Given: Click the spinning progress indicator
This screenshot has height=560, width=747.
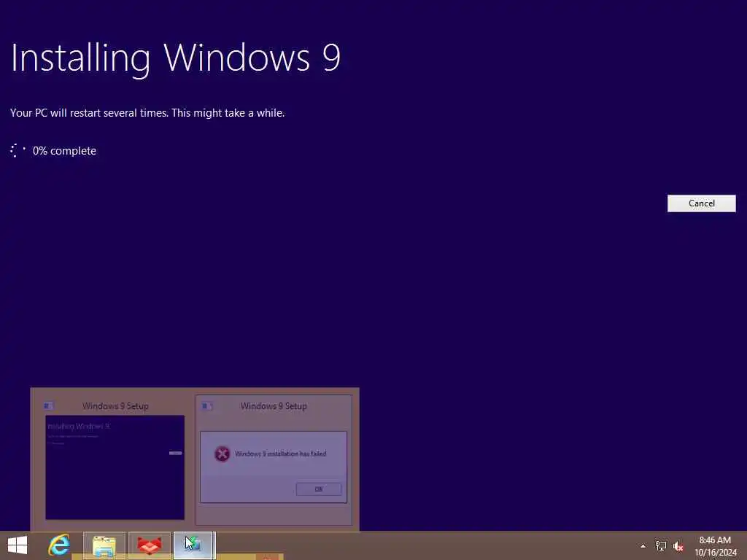Looking at the screenshot, I should point(18,150).
